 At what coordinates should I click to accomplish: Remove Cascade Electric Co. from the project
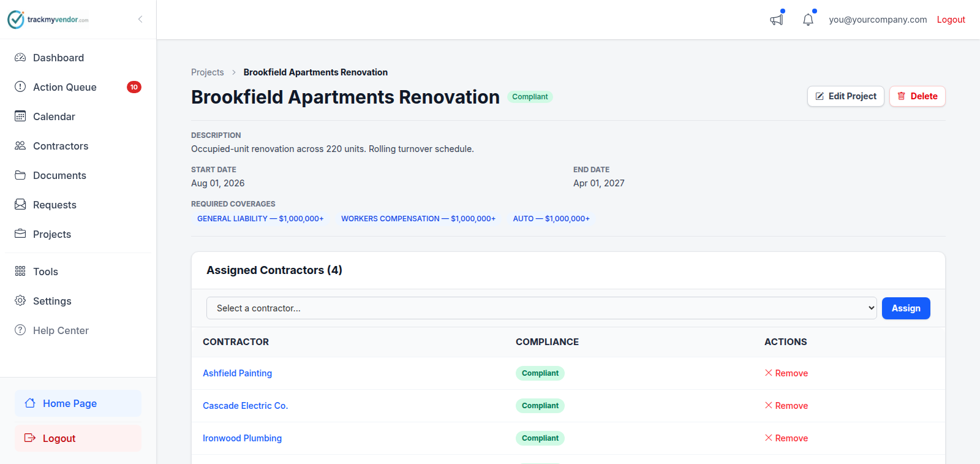(786, 406)
